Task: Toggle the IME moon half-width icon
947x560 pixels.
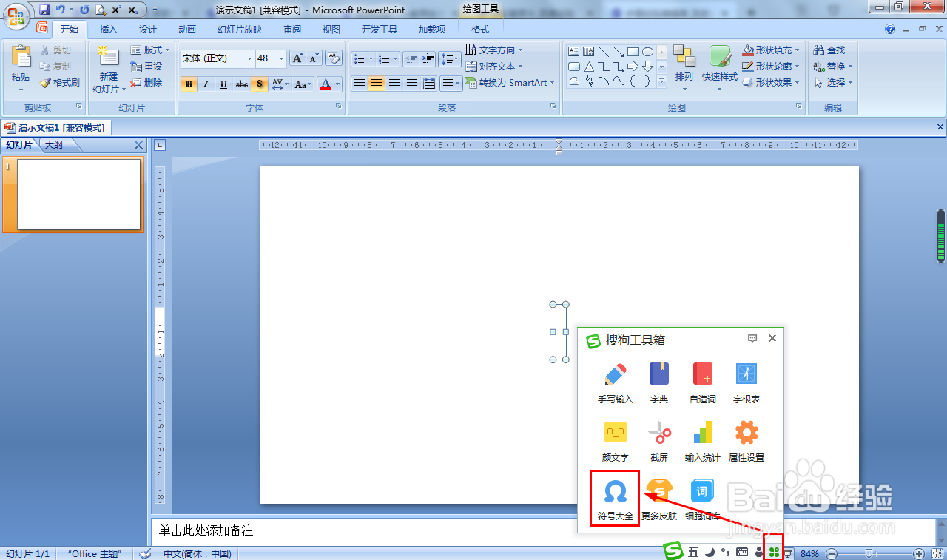Action: 709,552
